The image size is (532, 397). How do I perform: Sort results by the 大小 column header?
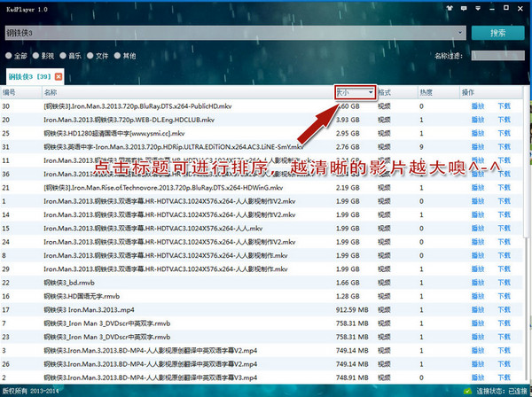[x=354, y=92]
